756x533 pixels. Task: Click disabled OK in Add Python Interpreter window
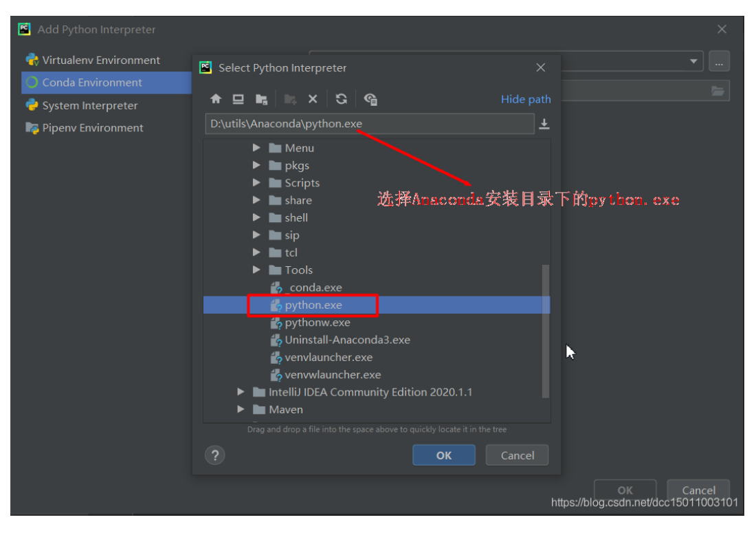(x=625, y=490)
